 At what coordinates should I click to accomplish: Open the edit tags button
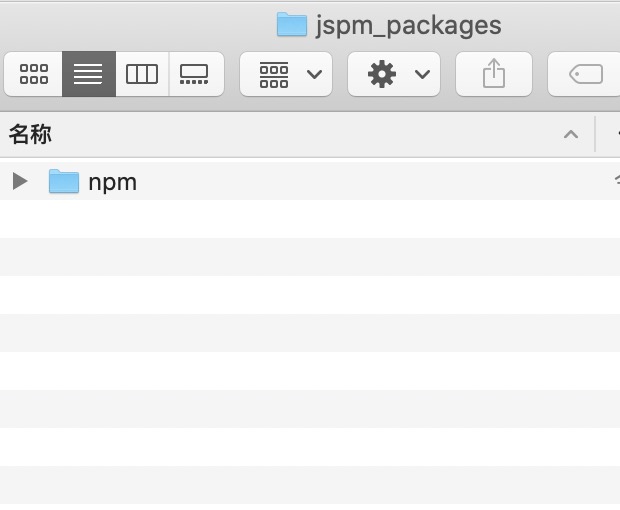click(586, 74)
